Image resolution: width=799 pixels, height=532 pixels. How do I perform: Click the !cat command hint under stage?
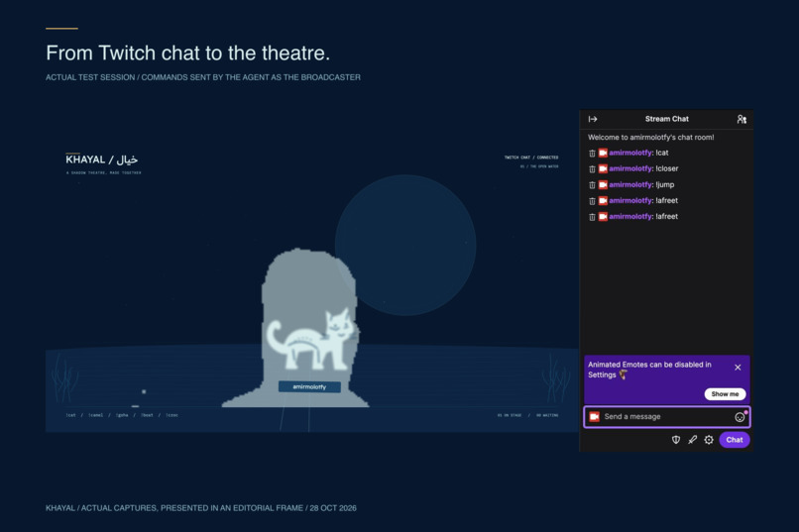click(70, 415)
